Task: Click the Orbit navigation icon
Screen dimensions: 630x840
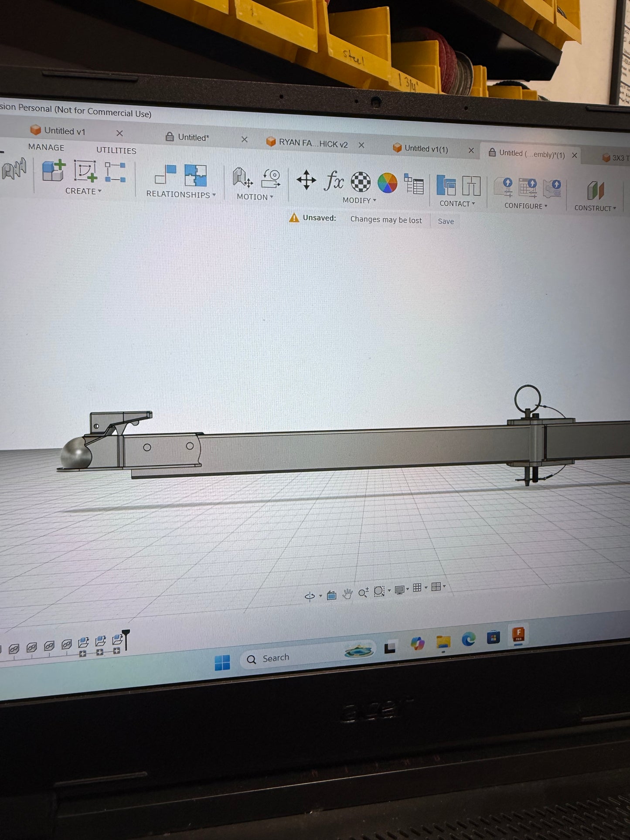Action: coord(310,596)
